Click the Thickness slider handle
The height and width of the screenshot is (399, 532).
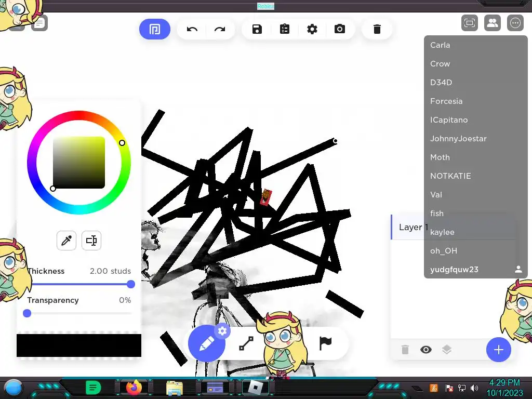click(x=131, y=284)
